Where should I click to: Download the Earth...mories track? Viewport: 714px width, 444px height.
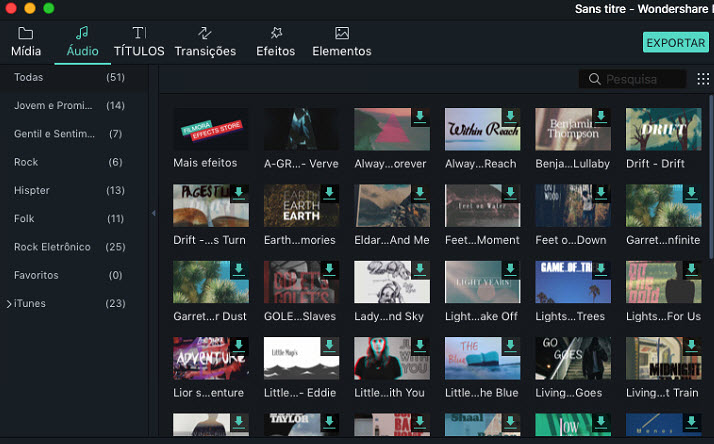coord(329,193)
